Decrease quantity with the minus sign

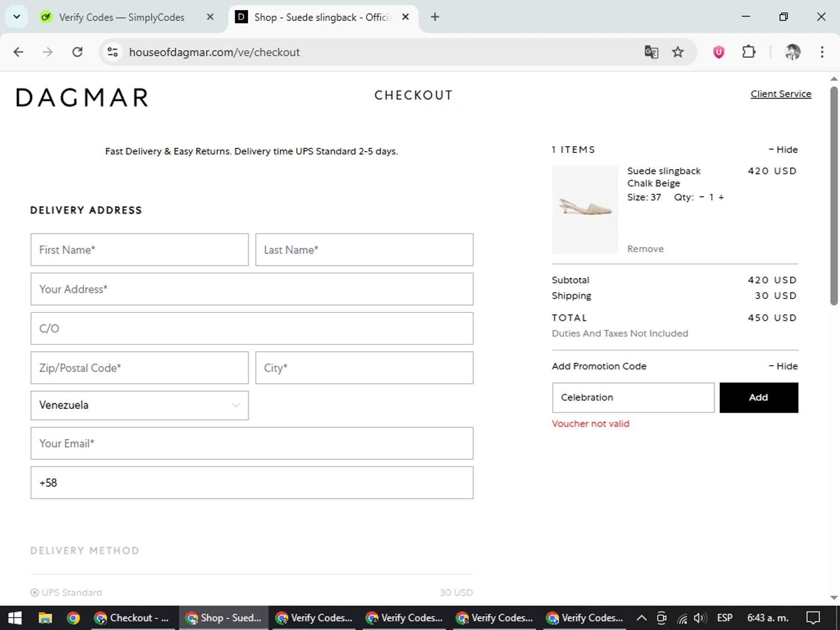(701, 197)
